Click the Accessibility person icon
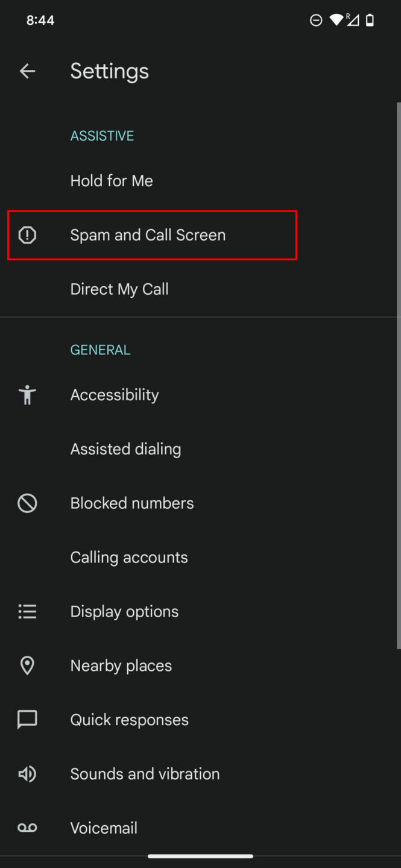Screen dimensions: 401x868 coord(27,395)
